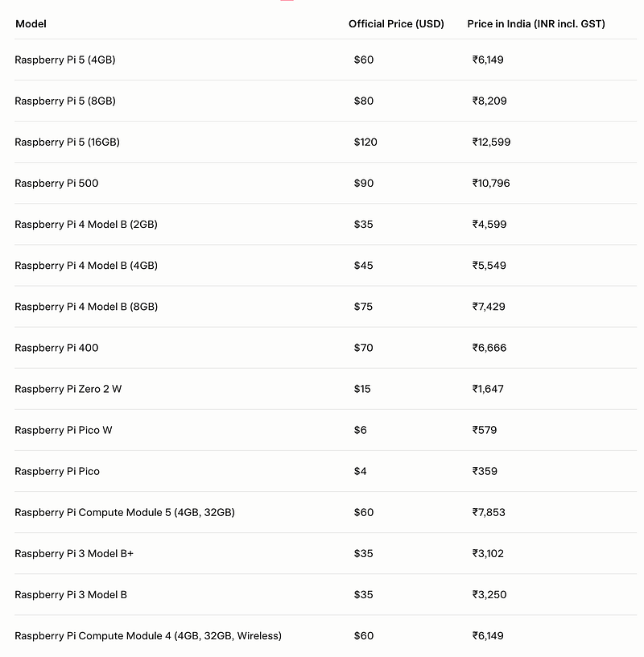Viewport: 644px width, 657px height.
Task: Click the Raspberry Pi Zero 2 W entry
Action: click(x=68, y=389)
